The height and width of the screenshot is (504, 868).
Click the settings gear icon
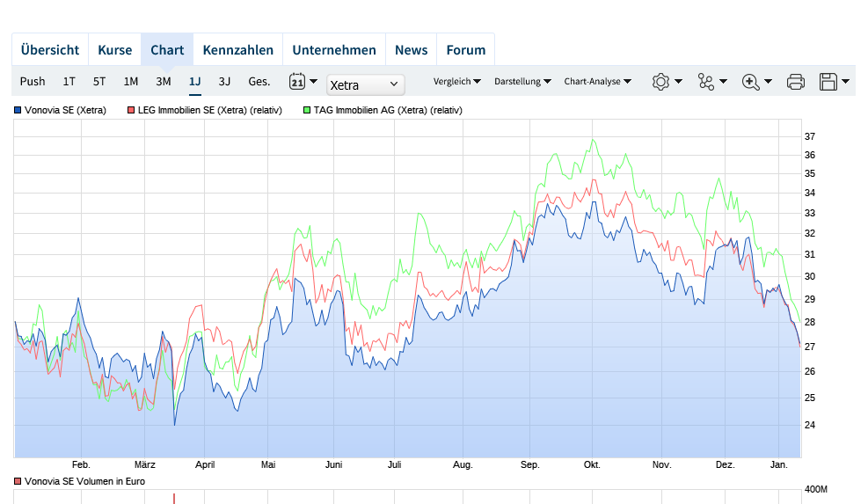pyautogui.click(x=660, y=82)
